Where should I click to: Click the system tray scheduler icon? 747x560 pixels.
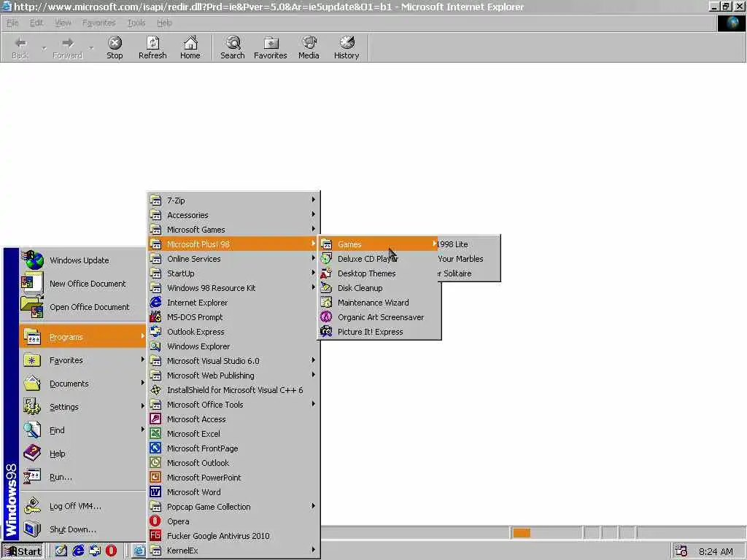click(681, 551)
